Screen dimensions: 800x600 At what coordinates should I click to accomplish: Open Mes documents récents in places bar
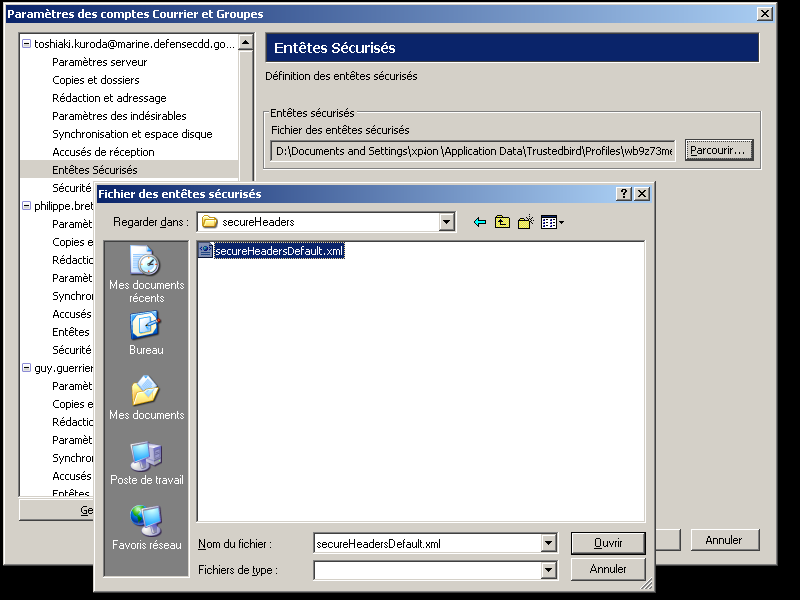click(x=146, y=274)
